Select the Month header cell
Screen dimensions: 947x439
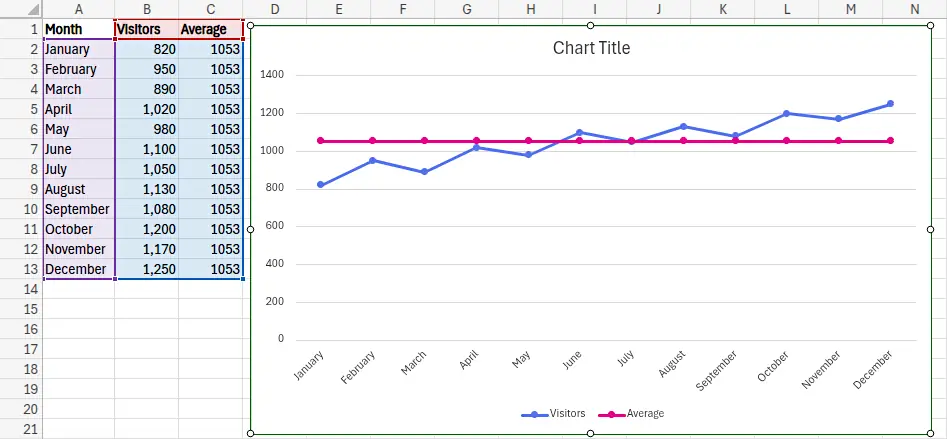tap(79, 29)
